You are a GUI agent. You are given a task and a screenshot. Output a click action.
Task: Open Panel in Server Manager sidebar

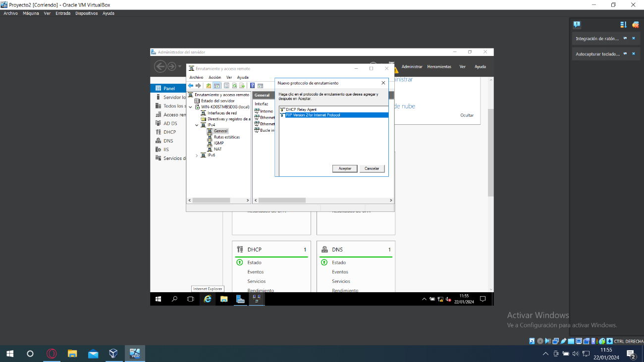(x=169, y=88)
